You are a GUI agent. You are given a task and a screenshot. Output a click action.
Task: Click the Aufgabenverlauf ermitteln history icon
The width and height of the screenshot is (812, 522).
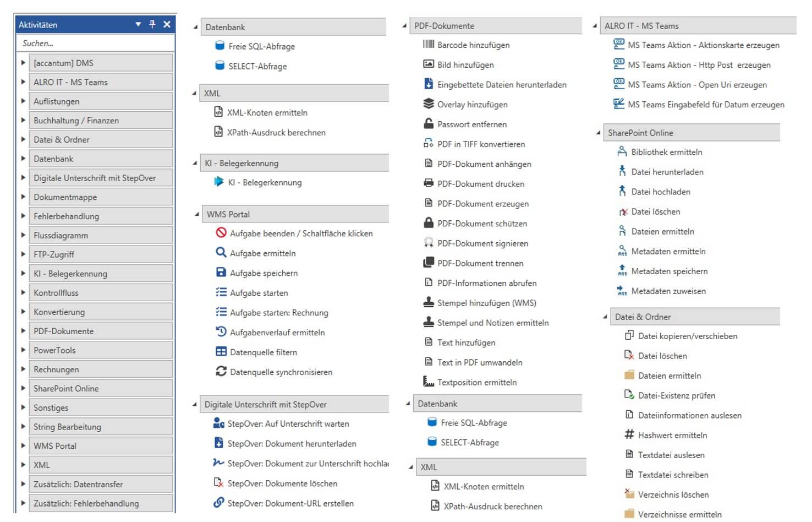point(221,332)
